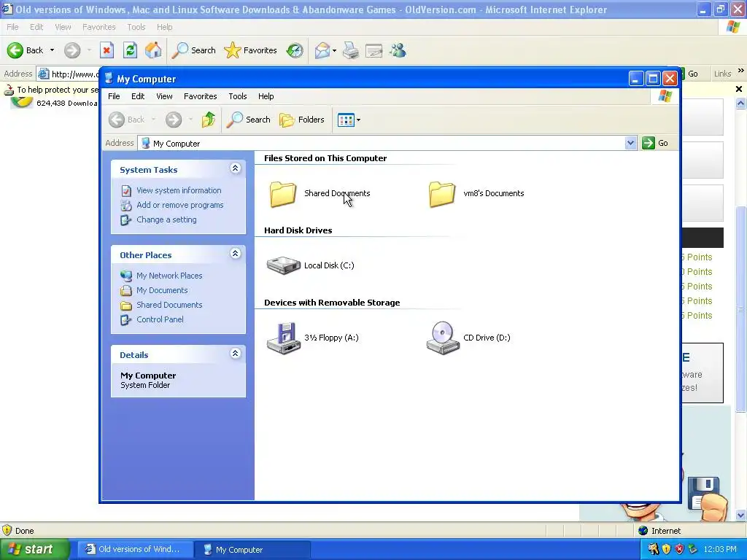The width and height of the screenshot is (747, 560).
Task: Click History icon in Internet Explorer
Action: (x=295, y=50)
